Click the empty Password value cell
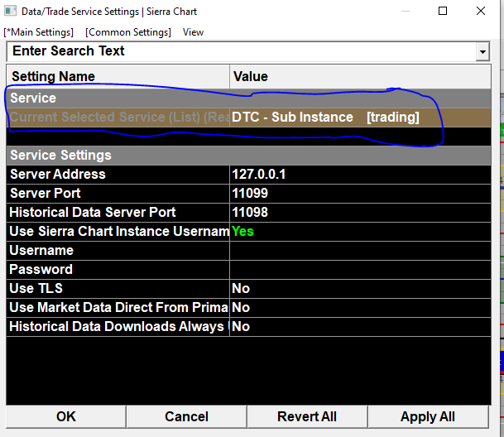This screenshot has width=504, height=437. 360,270
